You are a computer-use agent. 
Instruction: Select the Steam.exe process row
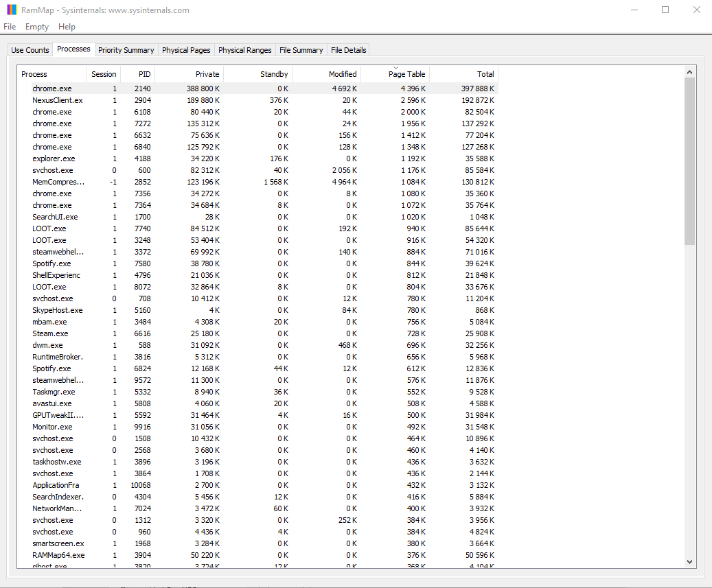click(x=258, y=333)
